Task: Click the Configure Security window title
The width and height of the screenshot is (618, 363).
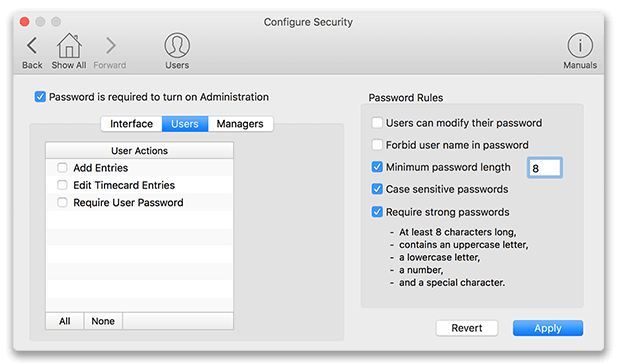Action: (308, 22)
